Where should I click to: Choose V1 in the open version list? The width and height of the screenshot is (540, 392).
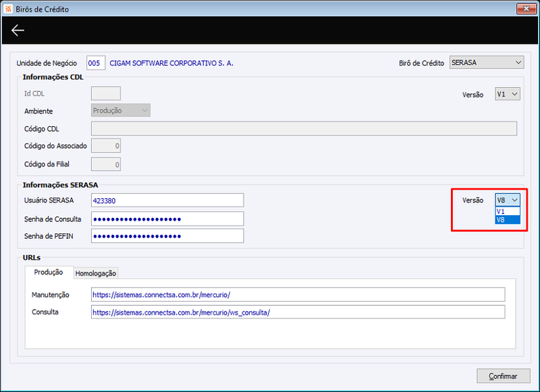pyautogui.click(x=508, y=211)
